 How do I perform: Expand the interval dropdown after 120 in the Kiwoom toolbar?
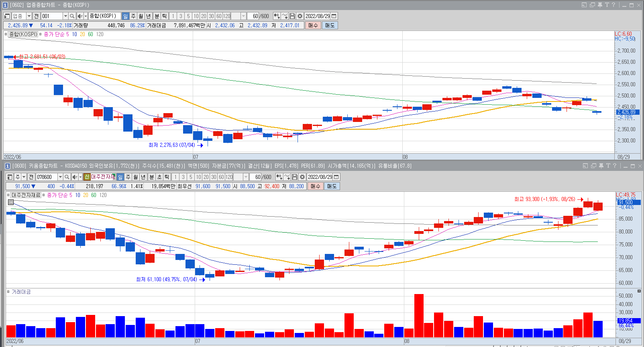pyautogui.click(x=246, y=177)
